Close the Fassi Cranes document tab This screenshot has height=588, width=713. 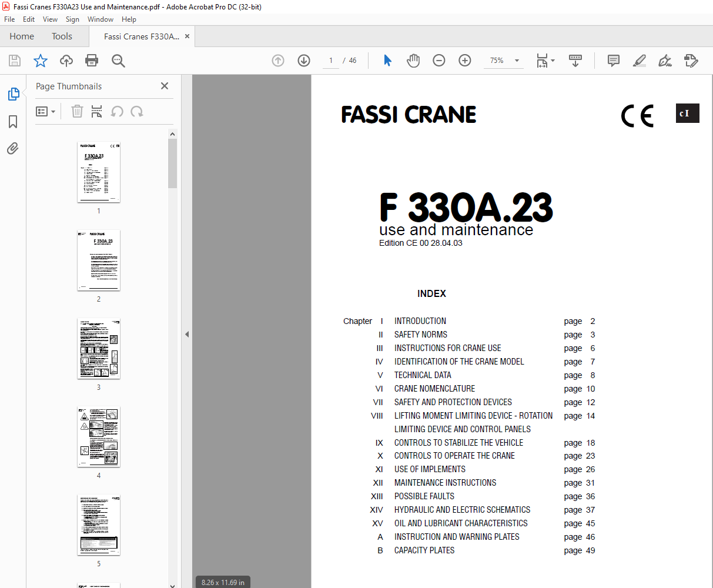coord(187,36)
